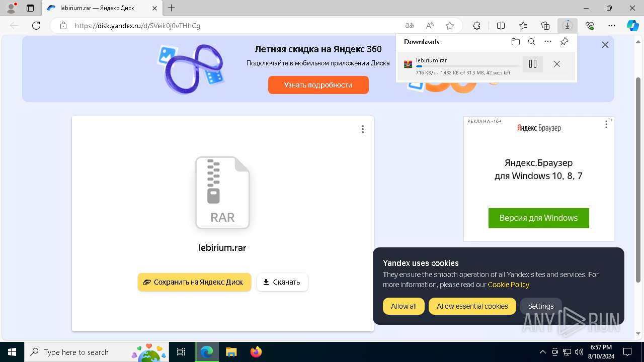Click the lebirium.rar entry in Downloads
644x362 pixels.
(x=487, y=66)
